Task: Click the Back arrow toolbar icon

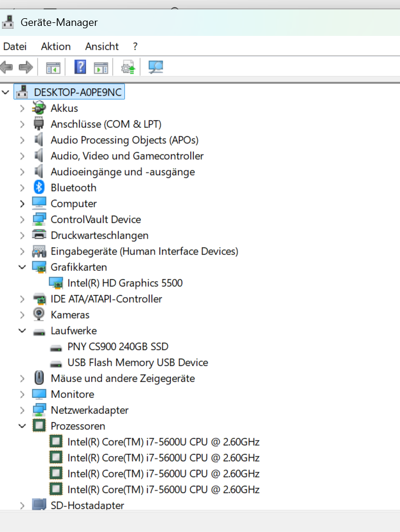Action: [x=7, y=67]
